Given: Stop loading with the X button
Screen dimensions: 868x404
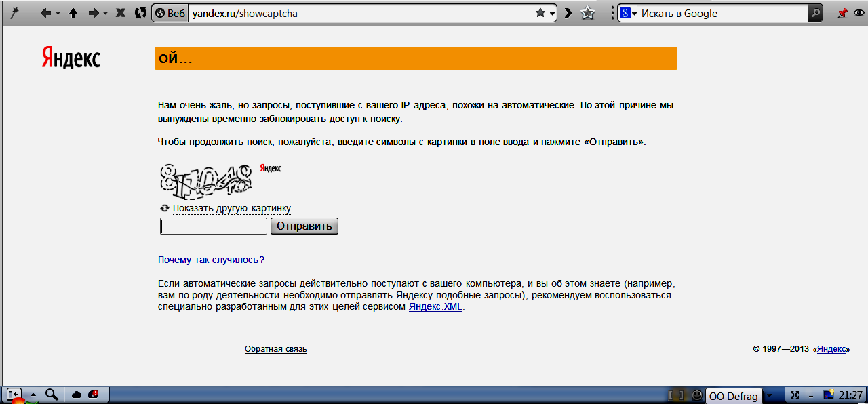Looking at the screenshot, I should pyautogui.click(x=121, y=13).
